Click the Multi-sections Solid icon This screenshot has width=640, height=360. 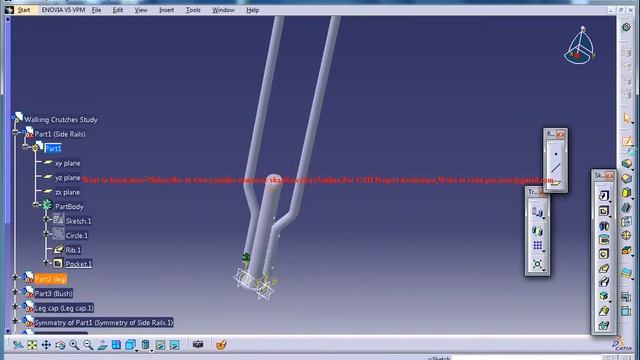coord(604,311)
